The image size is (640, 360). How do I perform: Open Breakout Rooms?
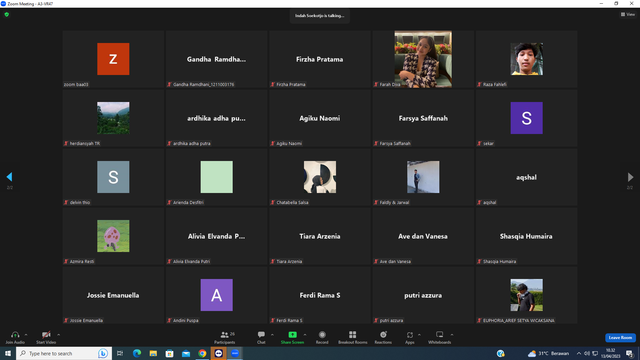point(353,337)
